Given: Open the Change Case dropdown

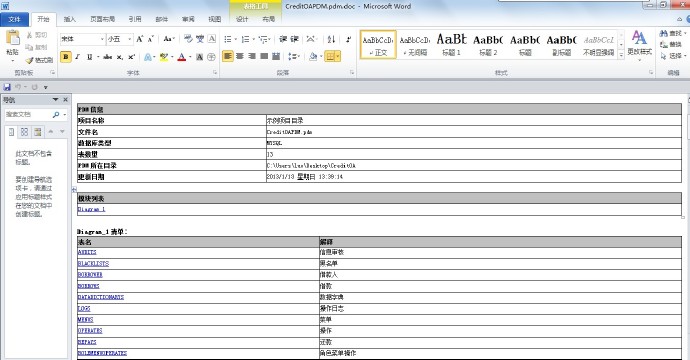Looking at the screenshot, I should 169,39.
